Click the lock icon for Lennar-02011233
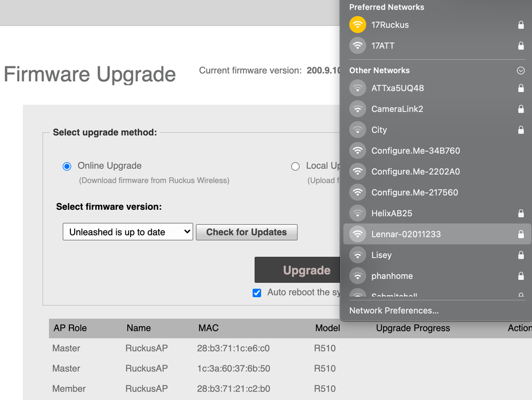 pyautogui.click(x=521, y=234)
